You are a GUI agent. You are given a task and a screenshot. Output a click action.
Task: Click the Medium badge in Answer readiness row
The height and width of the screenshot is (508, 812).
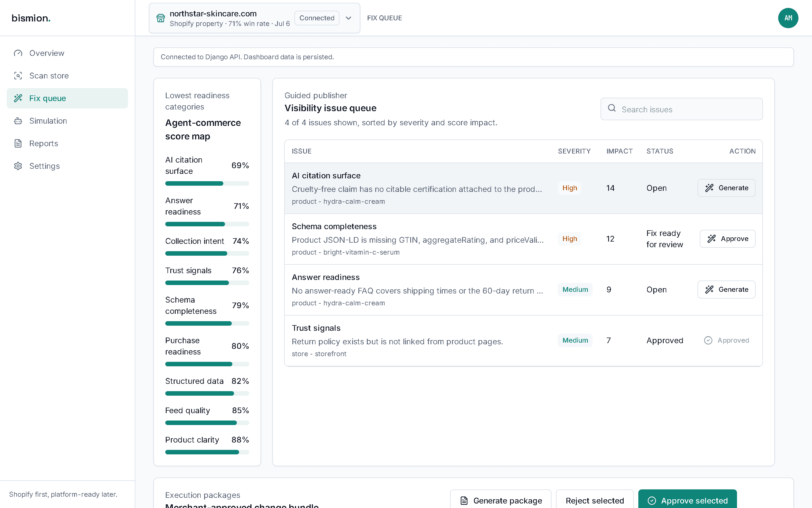pyautogui.click(x=575, y=289)
